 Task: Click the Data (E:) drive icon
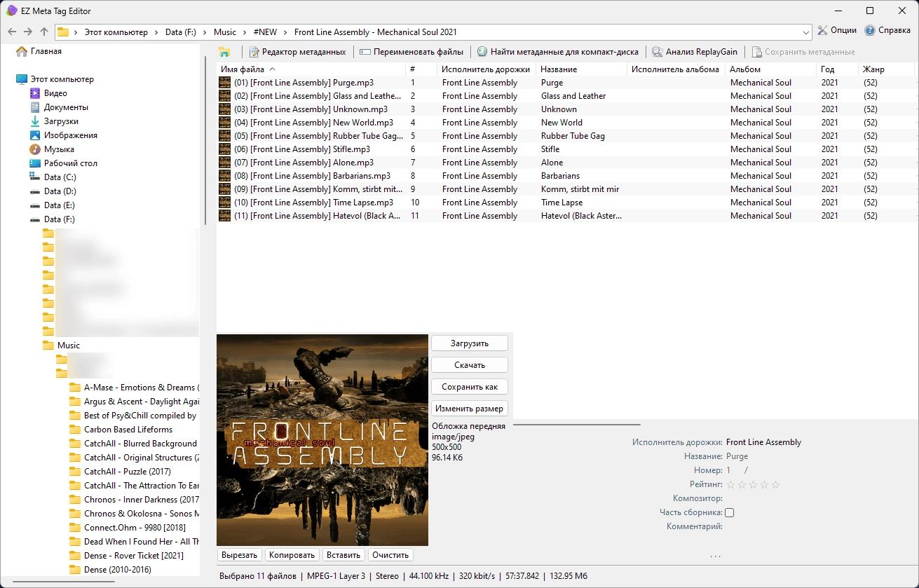click(35, 205)
